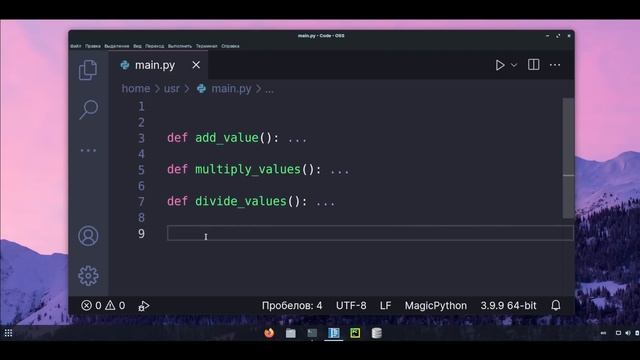
Task: Split the editor to the right
Action: click(533, 65)
